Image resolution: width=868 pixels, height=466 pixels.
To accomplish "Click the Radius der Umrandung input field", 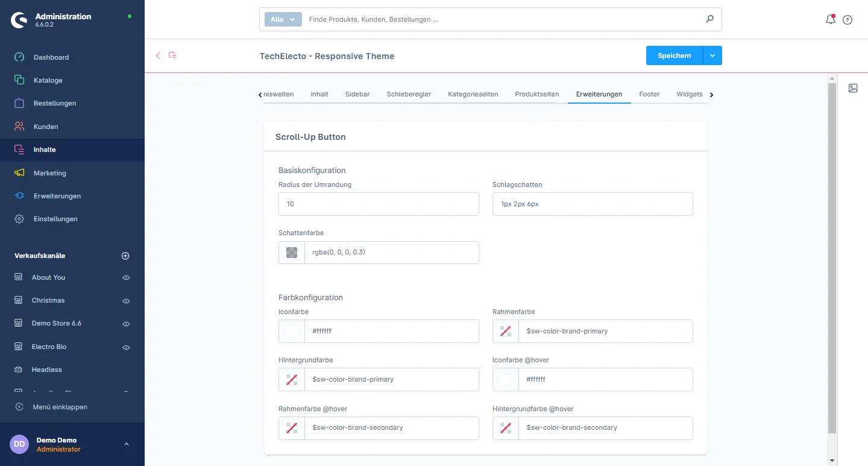I will 379,204.
